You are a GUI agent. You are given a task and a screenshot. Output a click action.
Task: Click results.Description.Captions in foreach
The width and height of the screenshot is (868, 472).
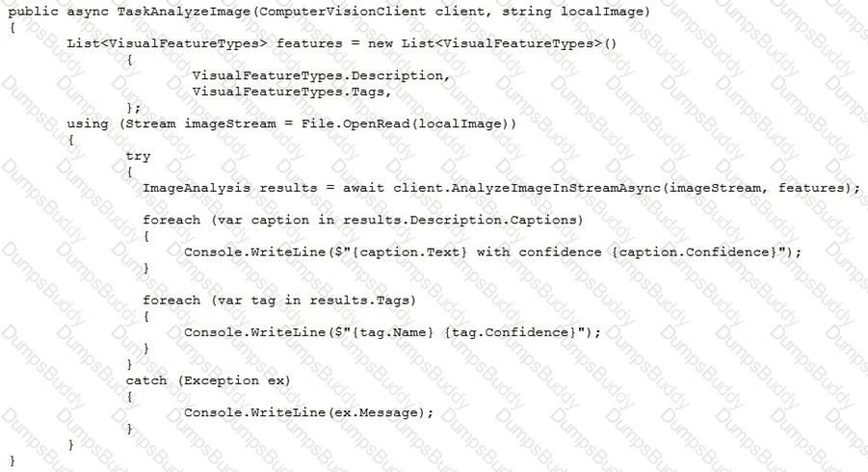[x=460, y=221]
